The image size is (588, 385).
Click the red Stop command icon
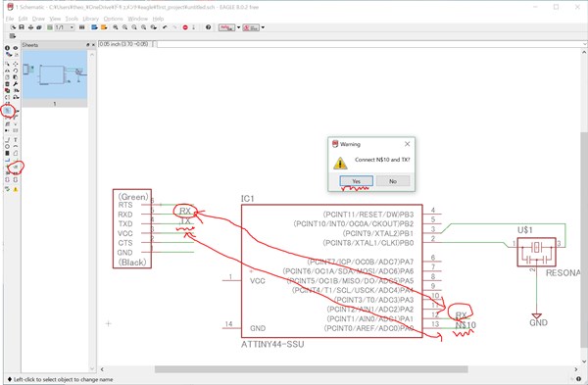185,27
